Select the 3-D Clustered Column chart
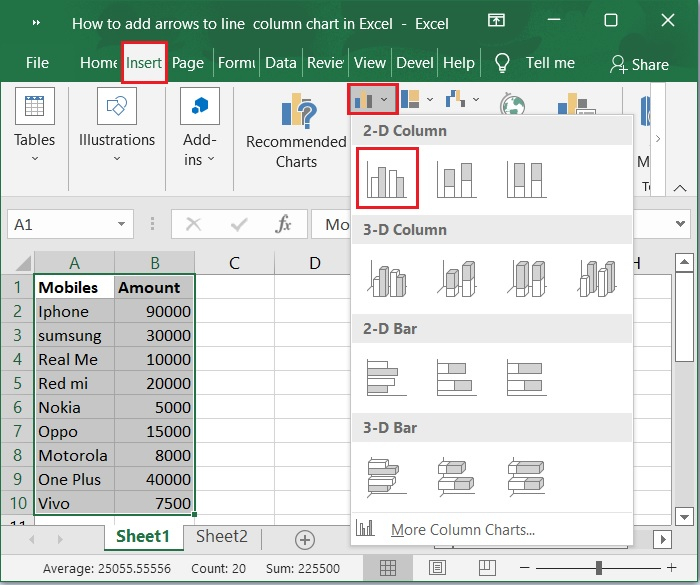This screenshot has height=585, width=700. pos(387,276)
